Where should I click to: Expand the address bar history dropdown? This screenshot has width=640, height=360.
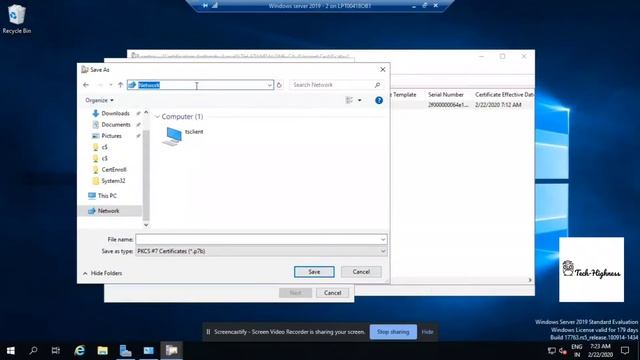(x=269, y=85)
